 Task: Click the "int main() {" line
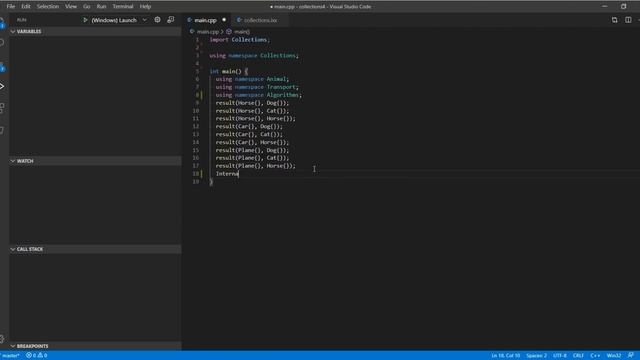pyautogui.click(x=229, y=71)
